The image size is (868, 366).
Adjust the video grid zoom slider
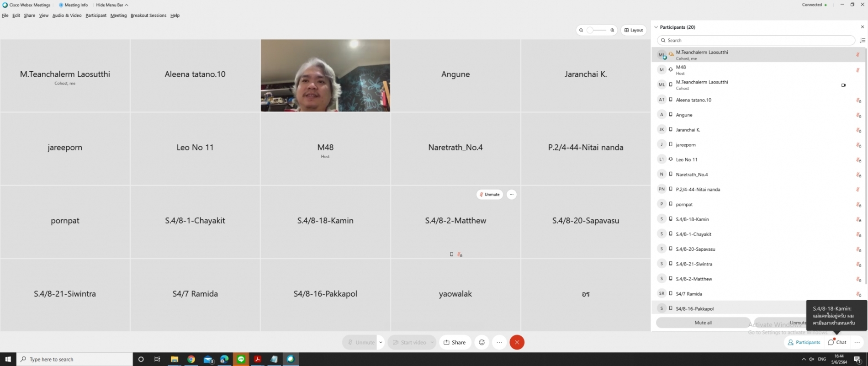[x=597, y=30]
